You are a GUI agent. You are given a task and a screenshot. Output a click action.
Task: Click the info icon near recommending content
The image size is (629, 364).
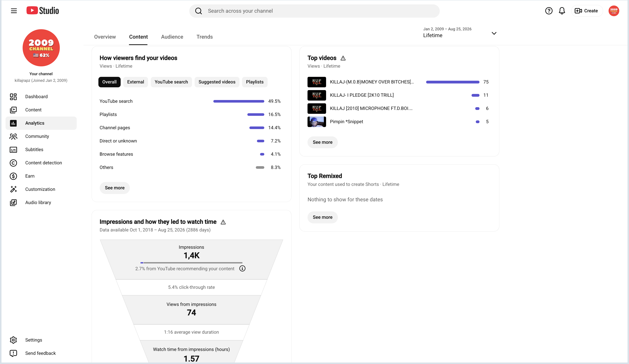coord(242,268)
